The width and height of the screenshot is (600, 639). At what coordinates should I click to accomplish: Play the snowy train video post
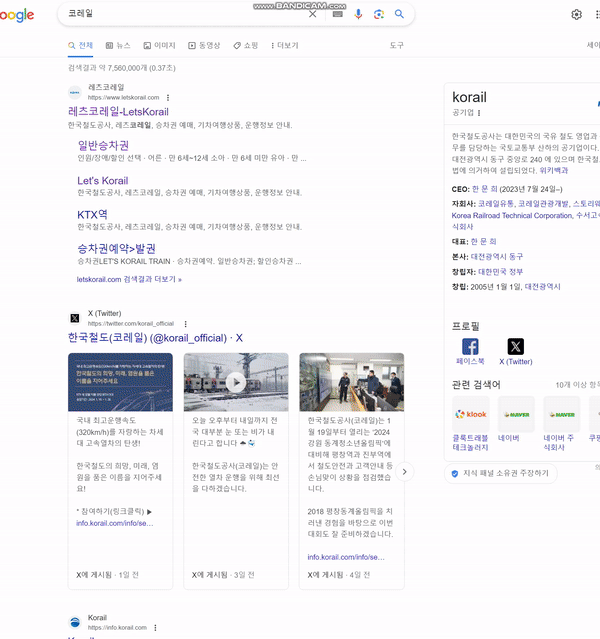click(236, 383)
